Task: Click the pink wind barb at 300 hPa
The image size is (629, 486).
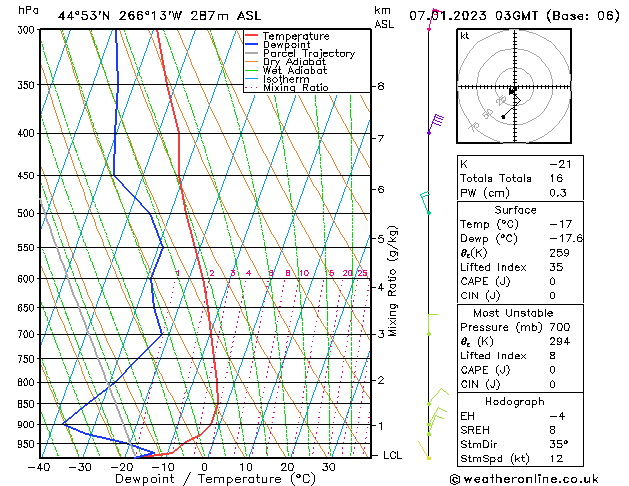Action: point(434,19)
